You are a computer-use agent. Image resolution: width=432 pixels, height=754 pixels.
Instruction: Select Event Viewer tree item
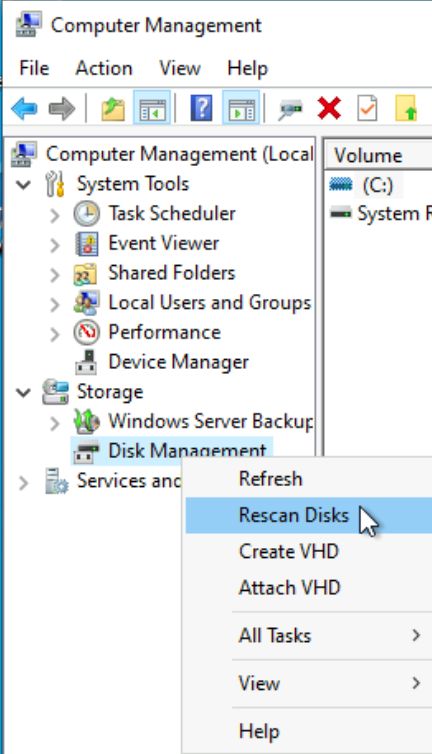(x=164, y=243)
